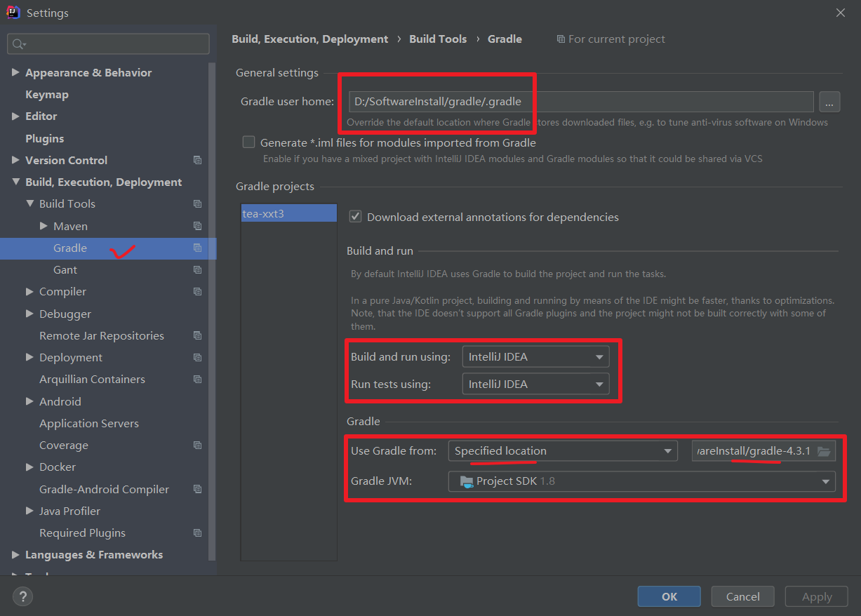
Task: Open the Gradle JVM dropdown
Action: [x=642, y=481]
